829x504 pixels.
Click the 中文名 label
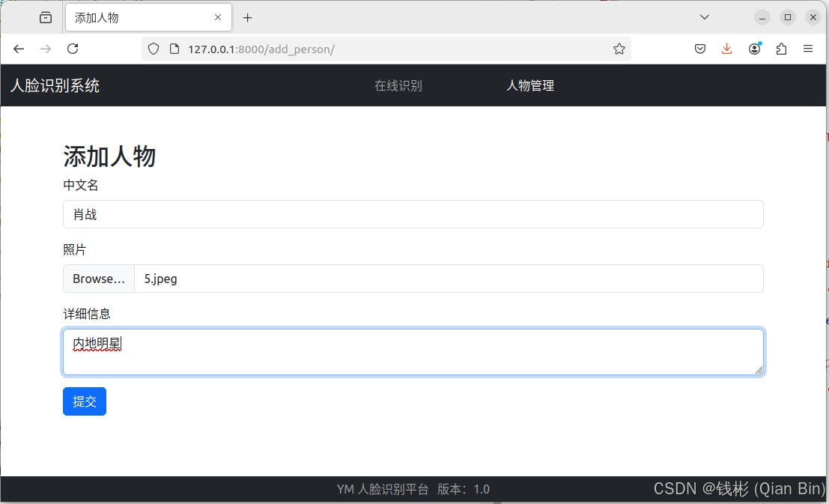tap(81, 185)
